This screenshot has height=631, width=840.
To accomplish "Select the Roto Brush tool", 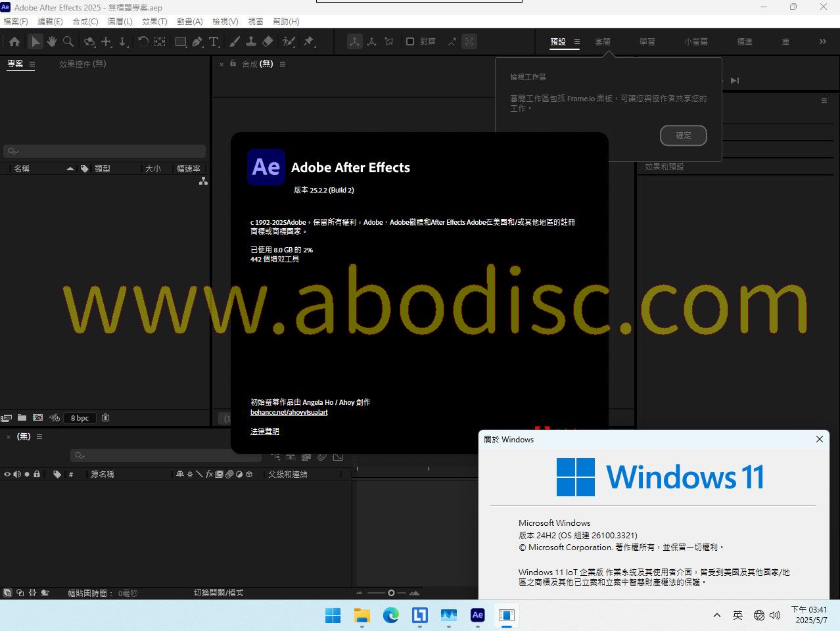I will (289, 41).
